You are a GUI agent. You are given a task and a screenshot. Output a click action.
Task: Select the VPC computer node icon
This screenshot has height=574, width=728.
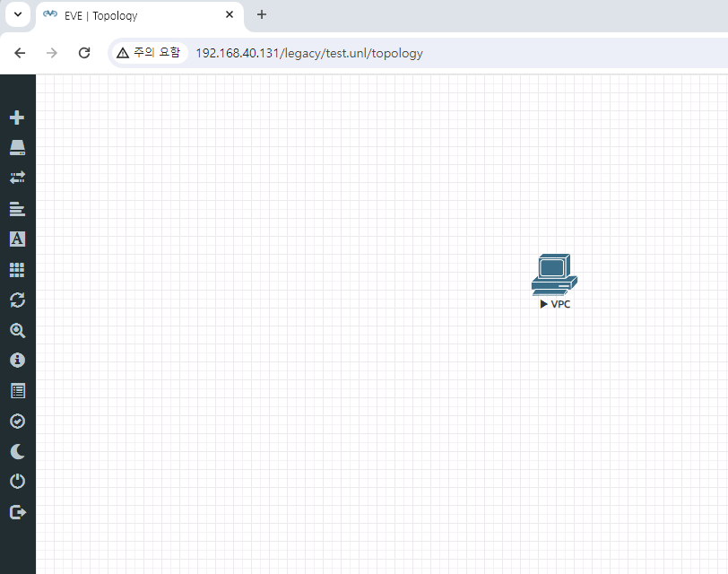(554, 274)
